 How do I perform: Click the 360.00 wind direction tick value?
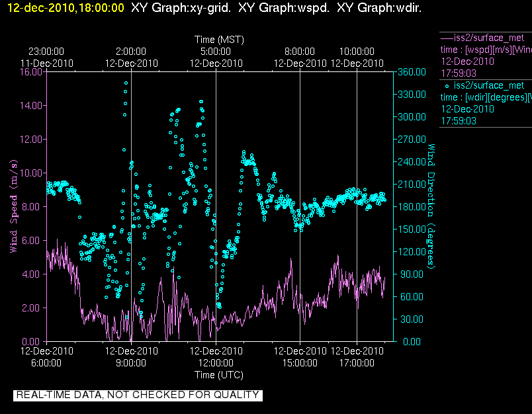point(412,72)
